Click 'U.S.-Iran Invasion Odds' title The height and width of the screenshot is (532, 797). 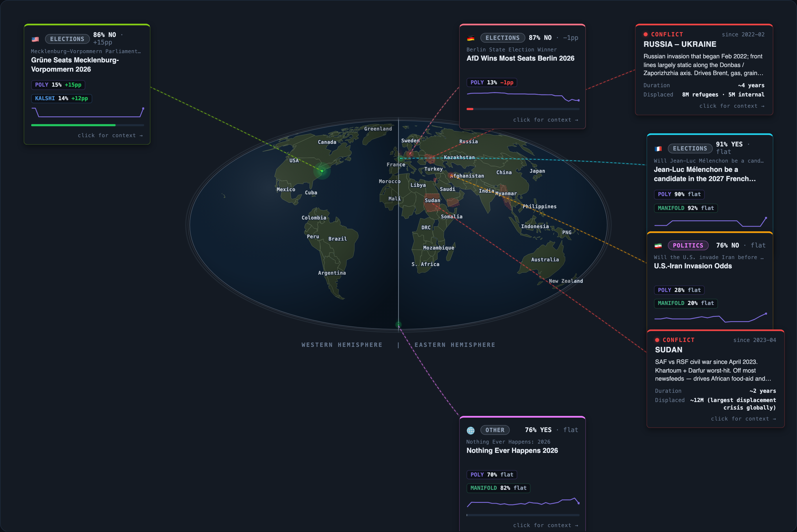tap(692, 266)
